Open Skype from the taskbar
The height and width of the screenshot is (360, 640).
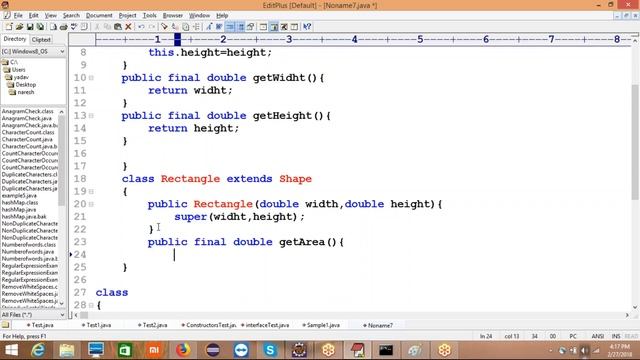point(270,350)
